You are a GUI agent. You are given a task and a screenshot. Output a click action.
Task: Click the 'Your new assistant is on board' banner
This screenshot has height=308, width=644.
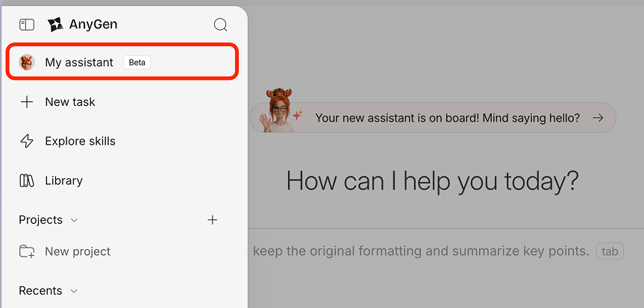(x=433, y=118)
